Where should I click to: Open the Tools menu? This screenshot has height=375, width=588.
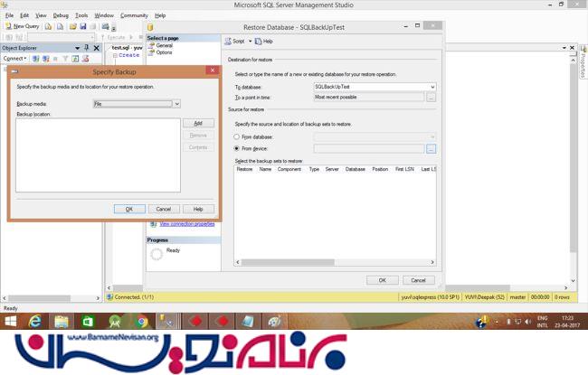click(81, 15)
